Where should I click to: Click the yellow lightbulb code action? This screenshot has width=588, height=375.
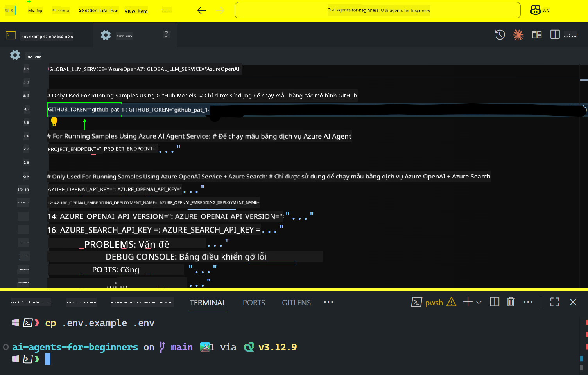point(54,122)
